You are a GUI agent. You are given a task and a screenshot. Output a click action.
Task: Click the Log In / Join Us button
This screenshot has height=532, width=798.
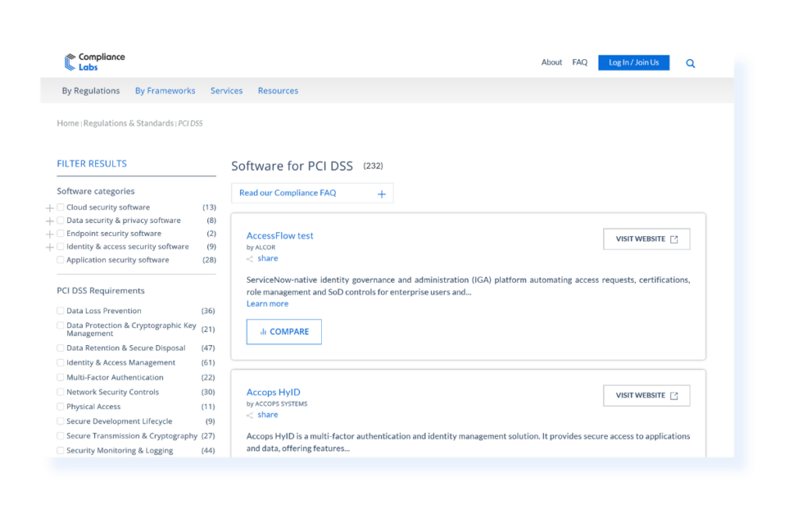pos(634,62)
